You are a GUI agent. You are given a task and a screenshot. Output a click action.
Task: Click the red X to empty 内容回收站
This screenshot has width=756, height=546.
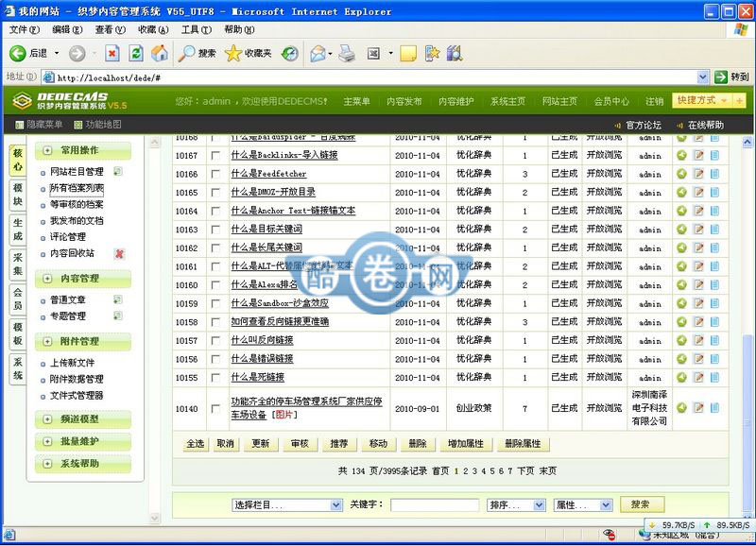[x=120, y=254]
